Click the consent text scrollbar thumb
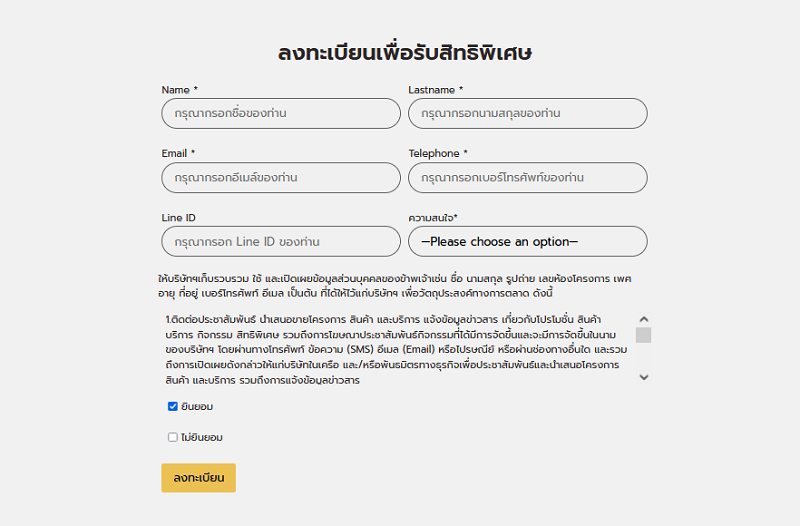This screenshot has width=800, height=526. pos(643,335)
